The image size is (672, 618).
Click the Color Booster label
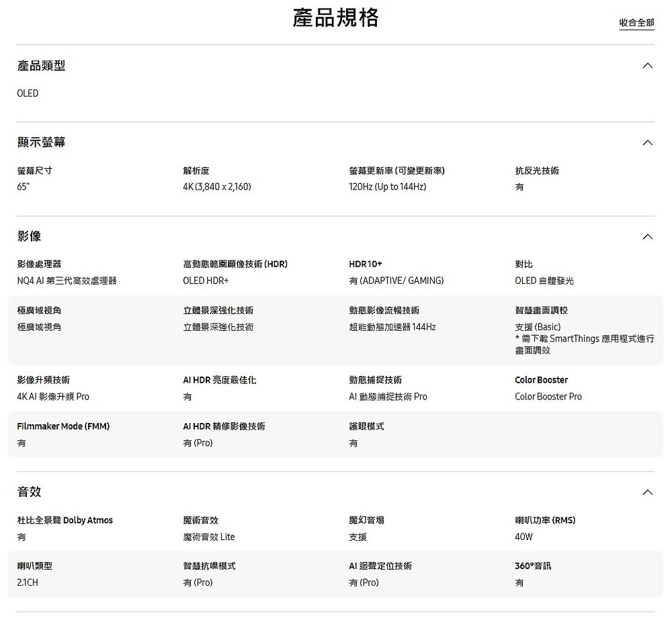[541, 380]
